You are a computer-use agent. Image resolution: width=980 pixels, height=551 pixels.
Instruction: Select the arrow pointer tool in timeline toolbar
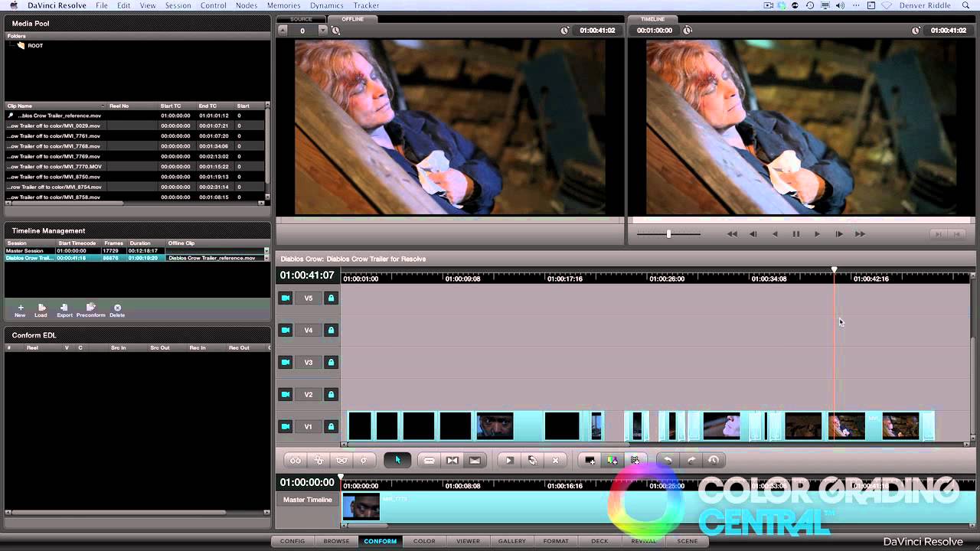(397, 460)
